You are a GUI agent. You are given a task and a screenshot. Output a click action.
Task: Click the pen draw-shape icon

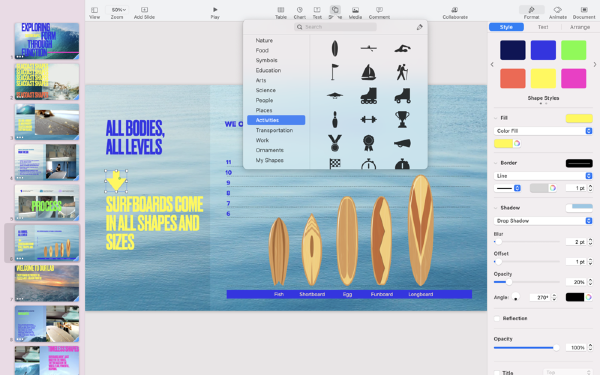click(420, 27)
